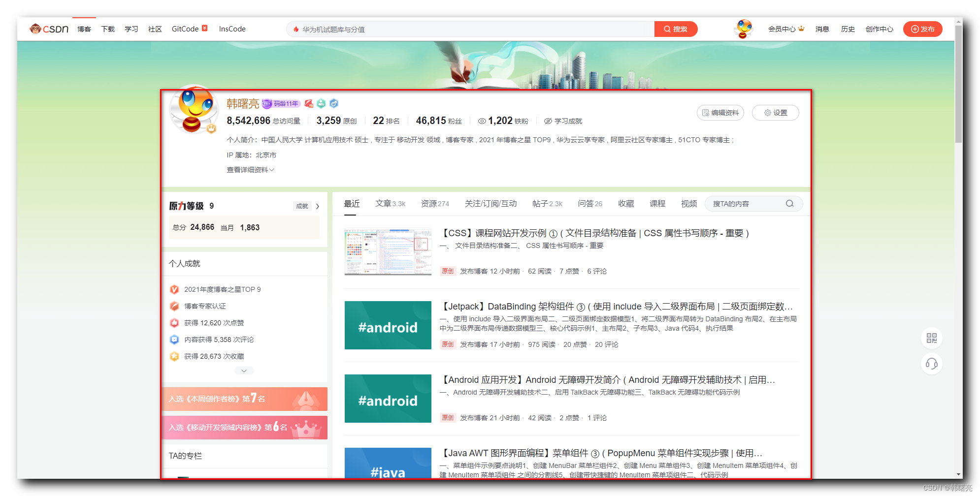Open the 帖子 2.3k tab

point(547,204)
